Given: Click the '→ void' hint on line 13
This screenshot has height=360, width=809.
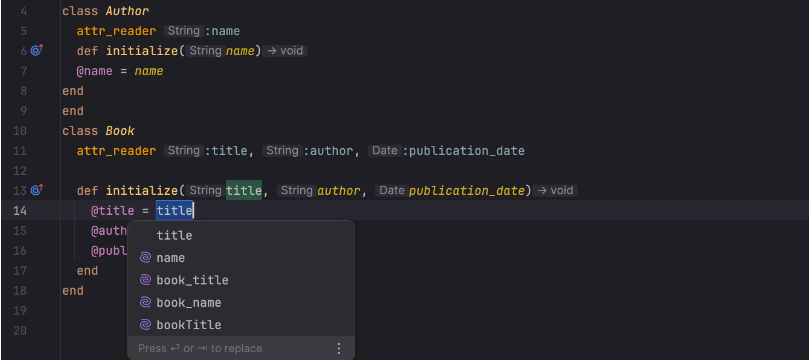Looking at the screenshot, I should coord(555,191).
